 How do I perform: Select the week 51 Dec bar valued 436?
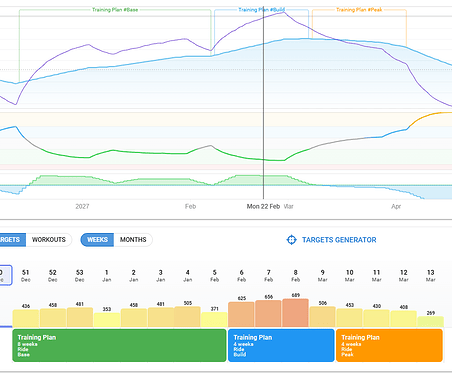(x=26, y=318)
